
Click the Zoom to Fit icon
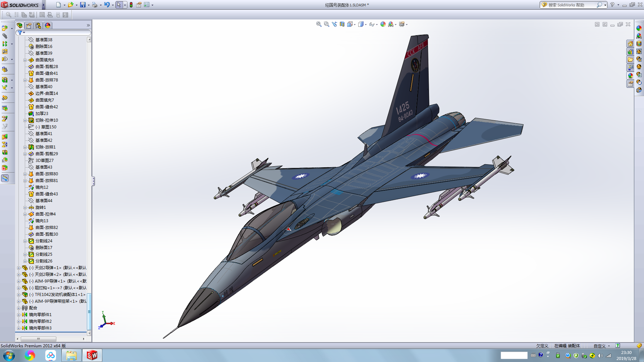(319, 24)
